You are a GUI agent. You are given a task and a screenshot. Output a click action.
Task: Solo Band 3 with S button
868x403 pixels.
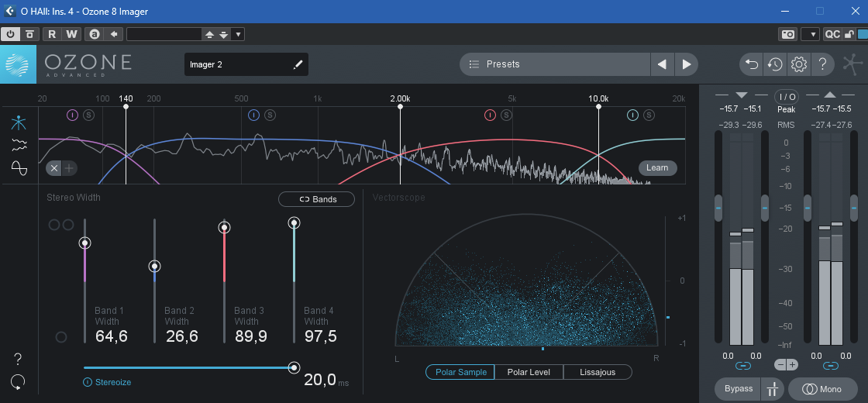point(507,115)
